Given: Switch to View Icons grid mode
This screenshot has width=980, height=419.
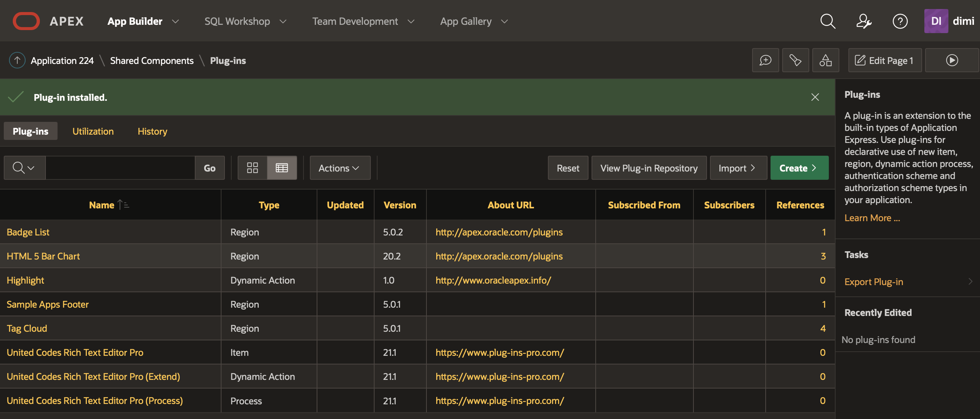Looking at the screenshot, I should [x=252, y=168].
